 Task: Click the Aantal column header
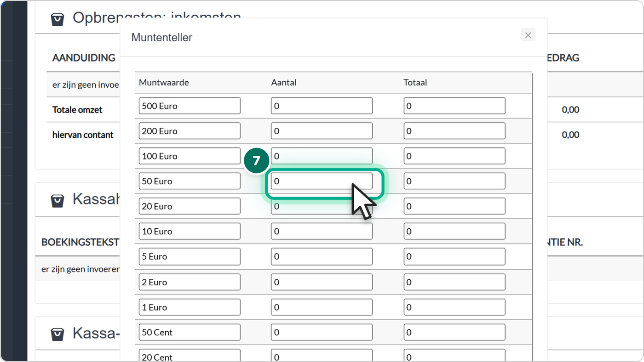tap(284, 83)
